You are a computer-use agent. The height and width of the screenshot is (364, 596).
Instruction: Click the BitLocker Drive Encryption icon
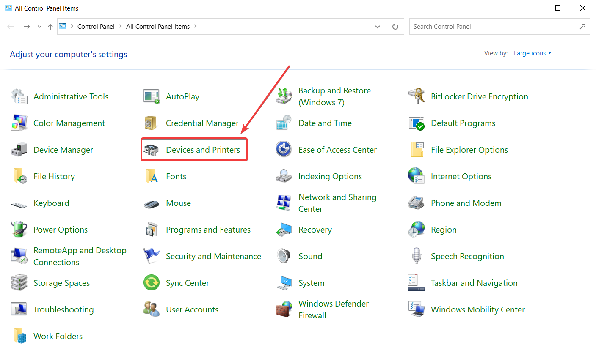(x=417, y=96)
